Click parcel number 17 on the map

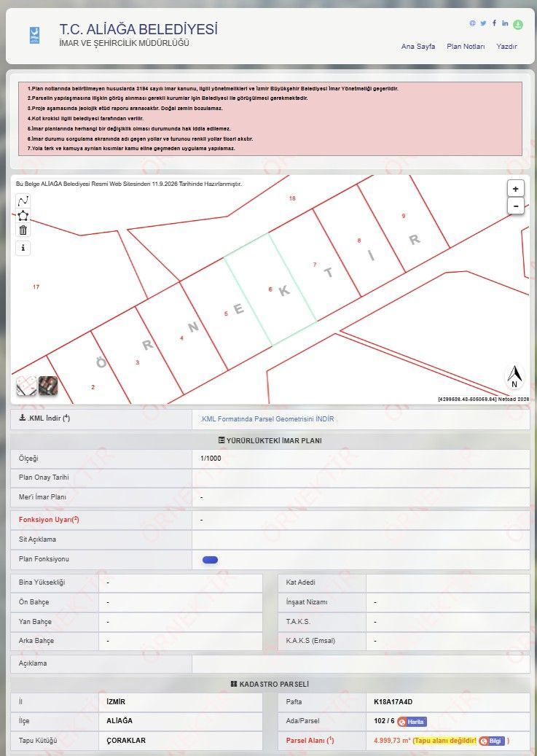coord(36,287)
